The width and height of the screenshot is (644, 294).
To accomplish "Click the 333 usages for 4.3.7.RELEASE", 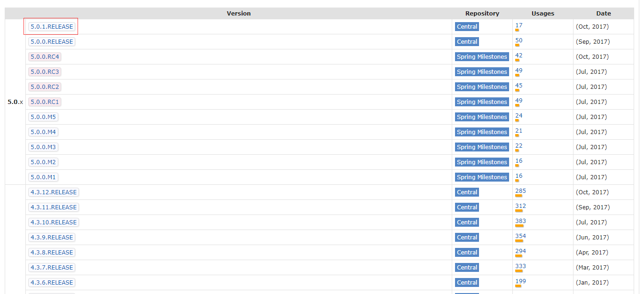I will 520,266.
